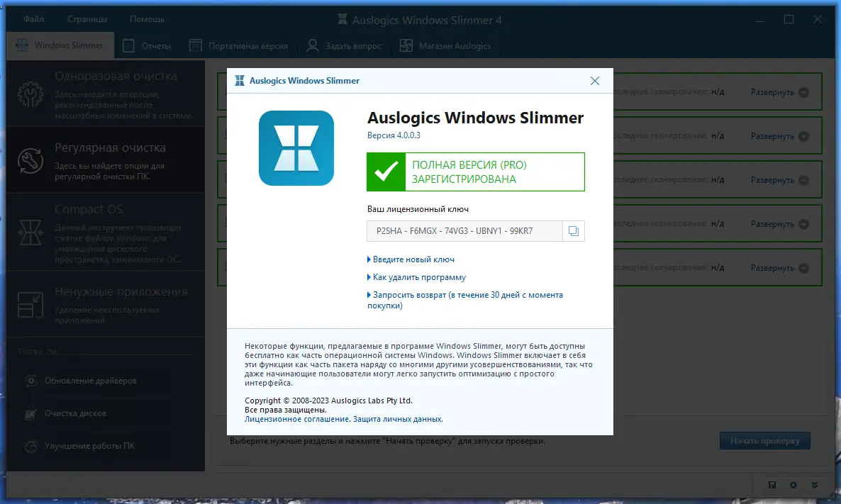
Task: Open settings gear in the status bar
Action: pos(793,485)
